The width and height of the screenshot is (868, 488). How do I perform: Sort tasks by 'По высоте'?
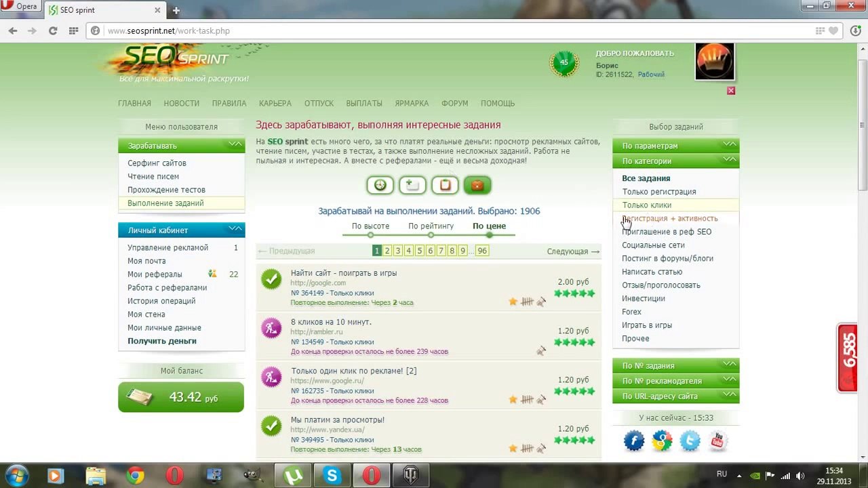pos(370,226)
